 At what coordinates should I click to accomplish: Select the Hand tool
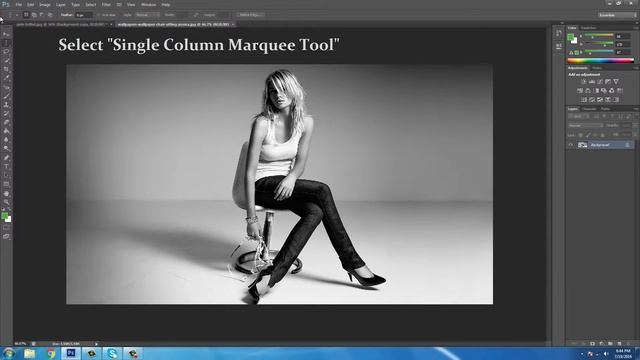click(x=6, y=193)
